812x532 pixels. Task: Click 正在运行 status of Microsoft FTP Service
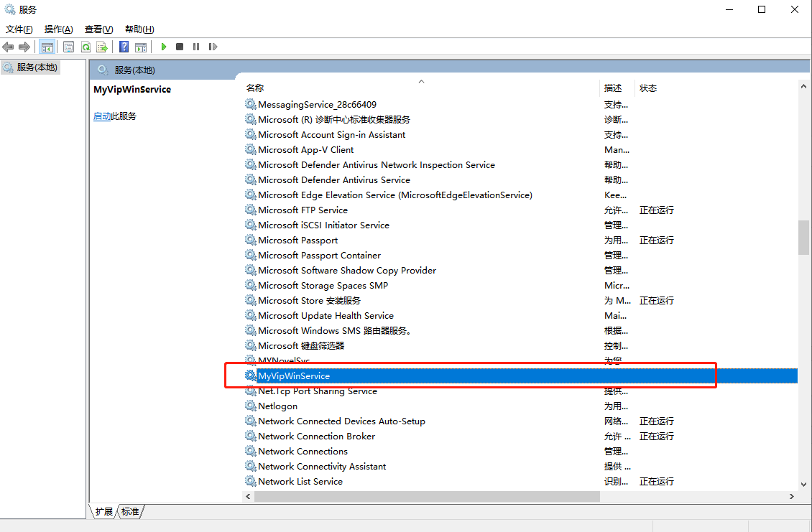pos(657,210)
